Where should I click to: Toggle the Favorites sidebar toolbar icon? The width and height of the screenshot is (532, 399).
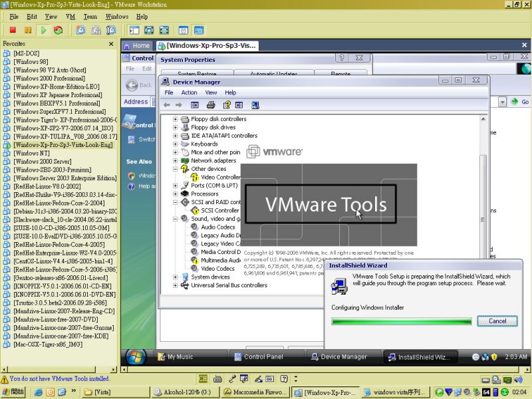coord(134,30)
